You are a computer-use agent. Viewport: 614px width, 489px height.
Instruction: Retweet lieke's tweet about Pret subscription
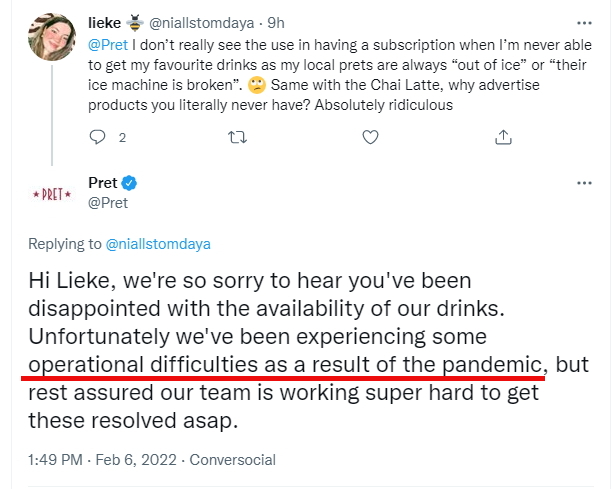(238, 137)
